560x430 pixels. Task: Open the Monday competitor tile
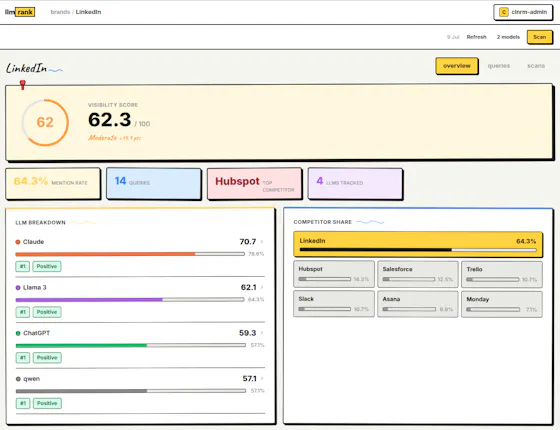[502, 304]
